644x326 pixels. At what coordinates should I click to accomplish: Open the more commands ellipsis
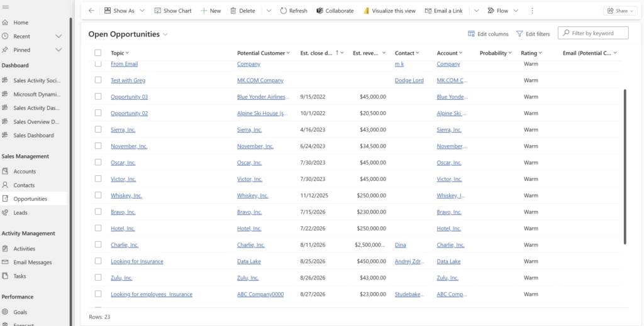point(532,11)
